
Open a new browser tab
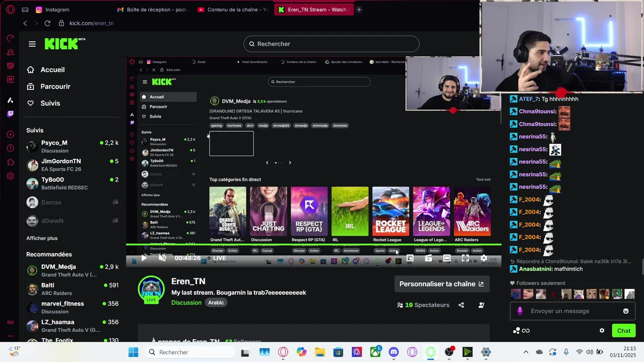(359, 10)
